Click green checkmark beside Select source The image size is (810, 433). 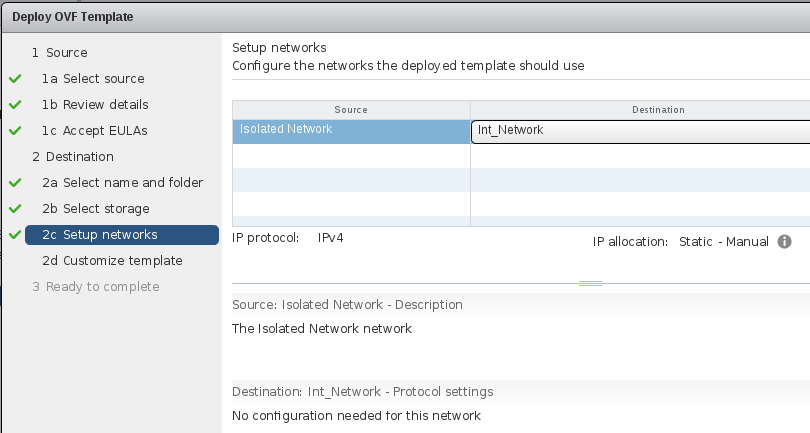tap(15, 79)
